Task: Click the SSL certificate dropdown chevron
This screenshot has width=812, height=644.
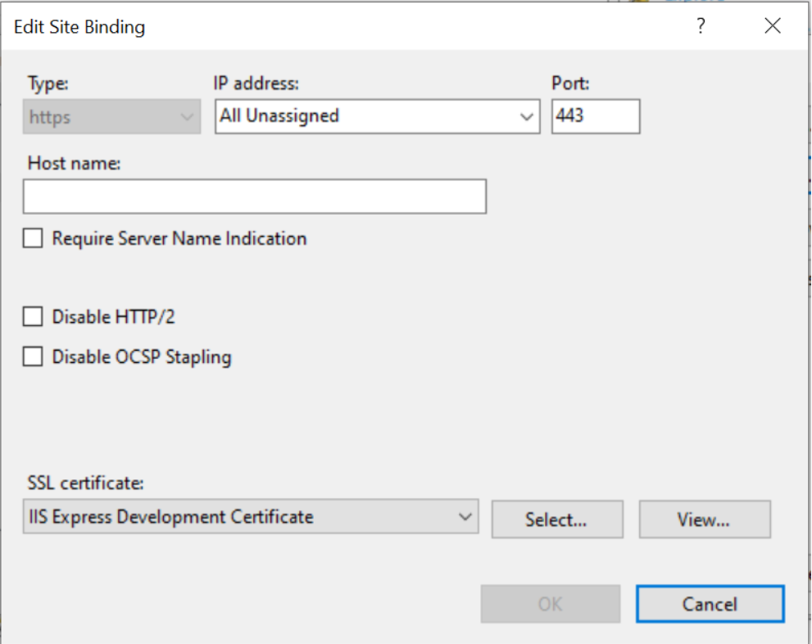Action: click(465, 517)
